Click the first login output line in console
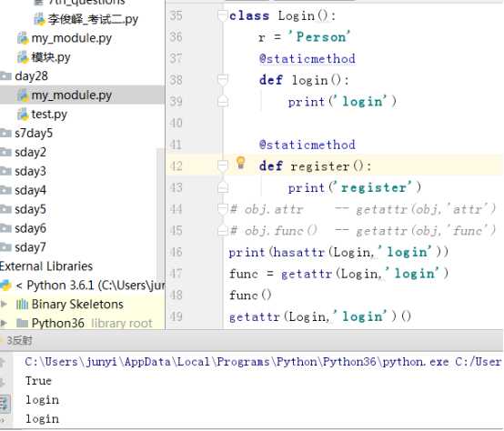The height and width of the screenshot is (431, 504). tap(43, 400)
